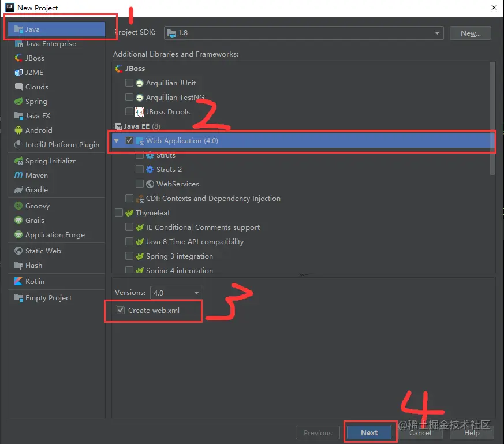This screenshot has width=504, height=444.
Task: Enable the JBoss Drools checkbox
Action: (129, 111)
